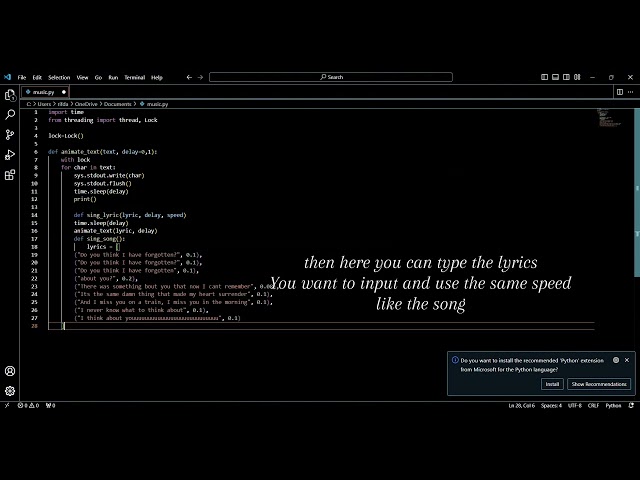Click the empty line 28 with cursor
Screen dimensions: 640x480
pyautogui.click(x=321, y=326)
